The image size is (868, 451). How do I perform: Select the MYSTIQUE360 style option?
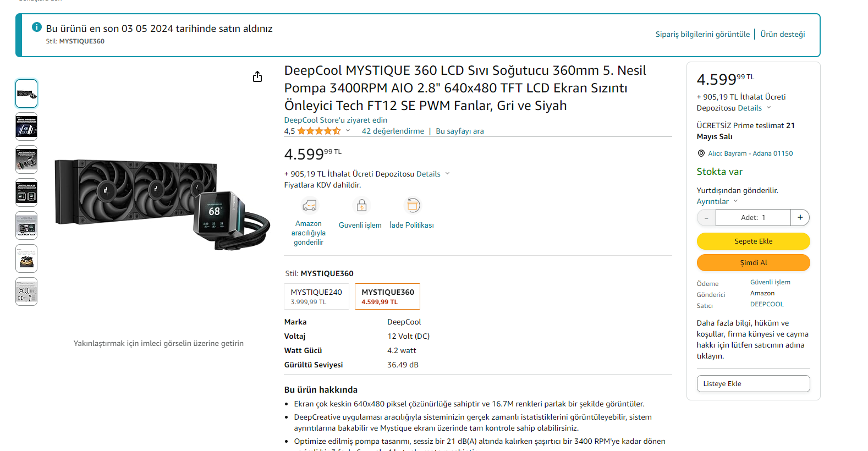click(x=387, y=296)
